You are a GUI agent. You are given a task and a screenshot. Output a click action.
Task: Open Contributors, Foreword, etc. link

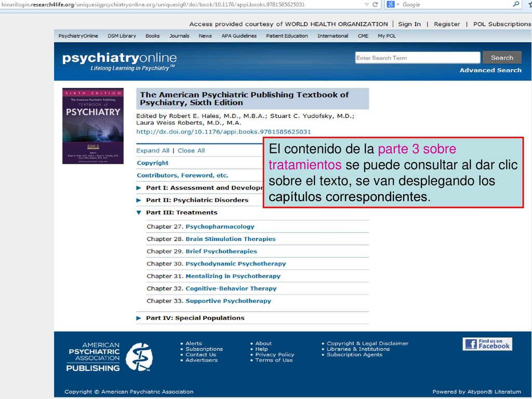pyautogui.click(x=182, y=176)
